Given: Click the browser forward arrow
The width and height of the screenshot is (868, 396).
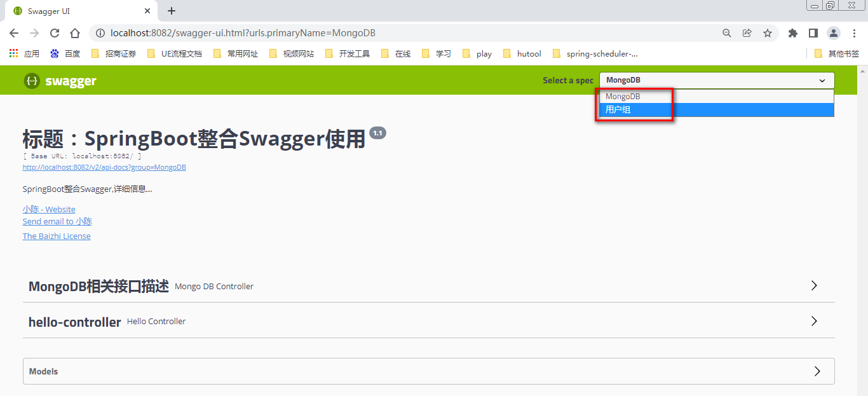Looking at the screenshot, I should click(34, 33).
